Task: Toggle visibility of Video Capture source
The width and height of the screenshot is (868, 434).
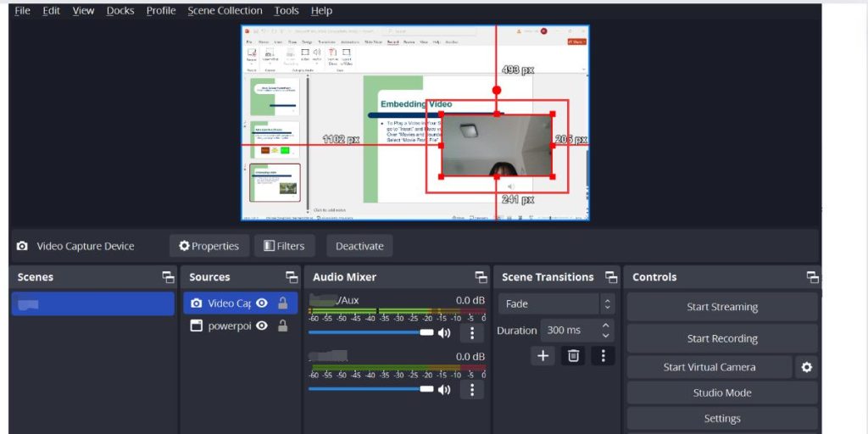Action: 262,303
